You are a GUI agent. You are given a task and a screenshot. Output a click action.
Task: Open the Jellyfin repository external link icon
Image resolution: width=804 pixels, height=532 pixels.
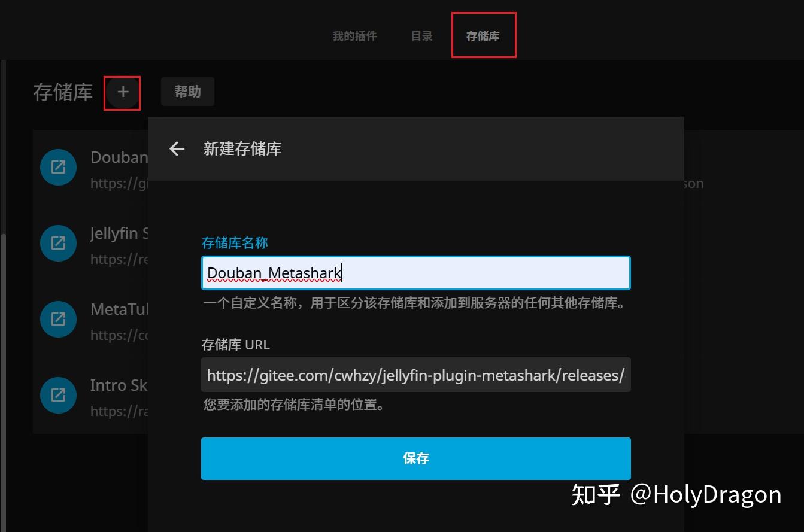click(57, 243)
